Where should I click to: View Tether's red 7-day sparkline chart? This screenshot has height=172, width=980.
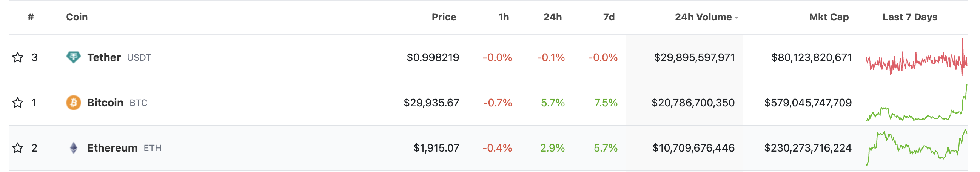[916, 60]
